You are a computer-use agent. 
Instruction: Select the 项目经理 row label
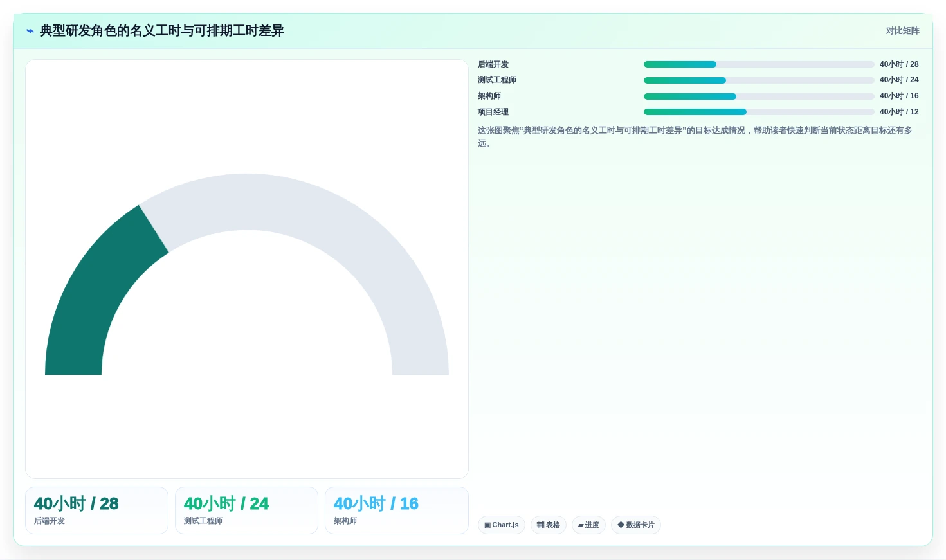[493, 112]
